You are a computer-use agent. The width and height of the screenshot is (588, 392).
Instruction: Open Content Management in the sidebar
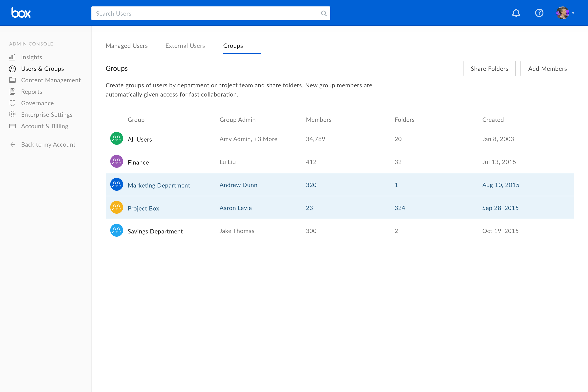51,80
